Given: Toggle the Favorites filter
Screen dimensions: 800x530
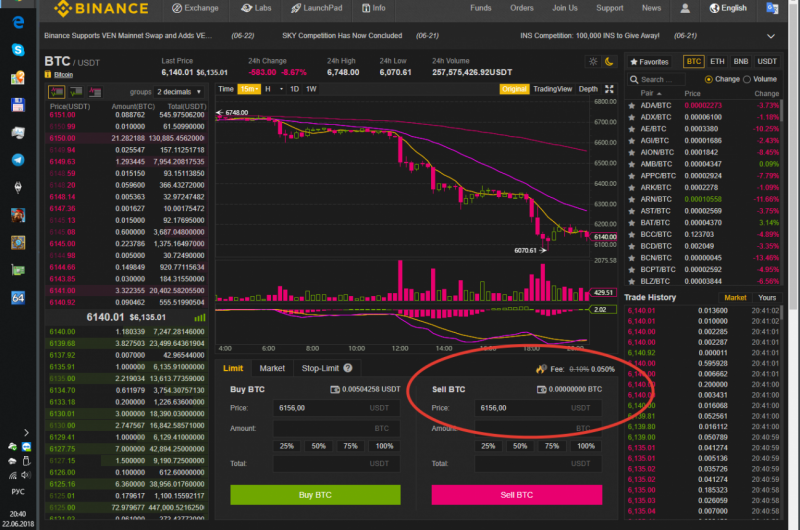Looking at the screenshot, I should 649,62.
